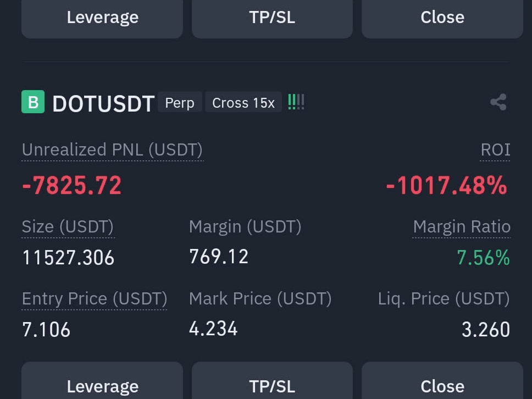This screenshot has width=532, height=399.
Task: Tap the Cross 15x margin tag
Action: (x=243, y=102)
